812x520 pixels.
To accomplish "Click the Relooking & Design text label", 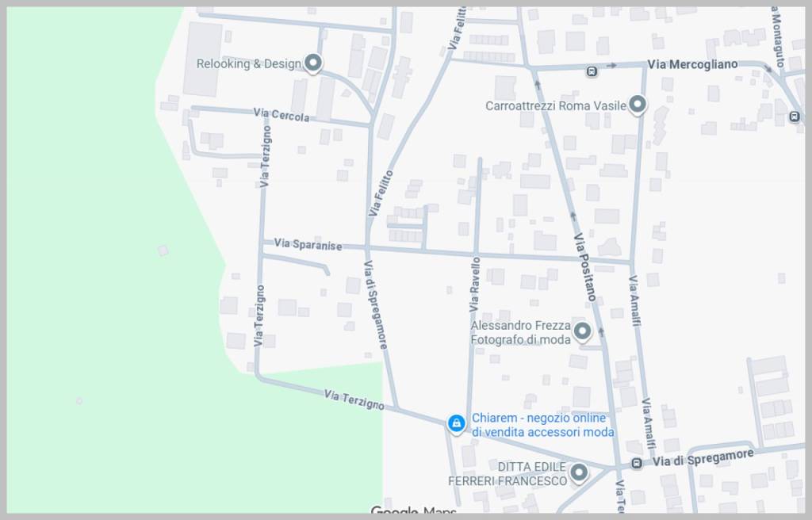I will [248, 63].
